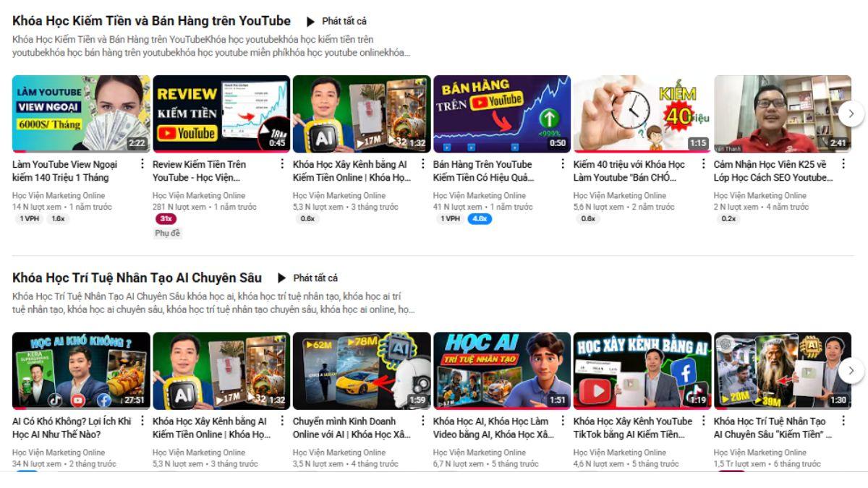Open options for "Chuyển mình Kinh Doanh Online" video
The height and width of the screenshot is (488, 868).
(x=422, y=421)
